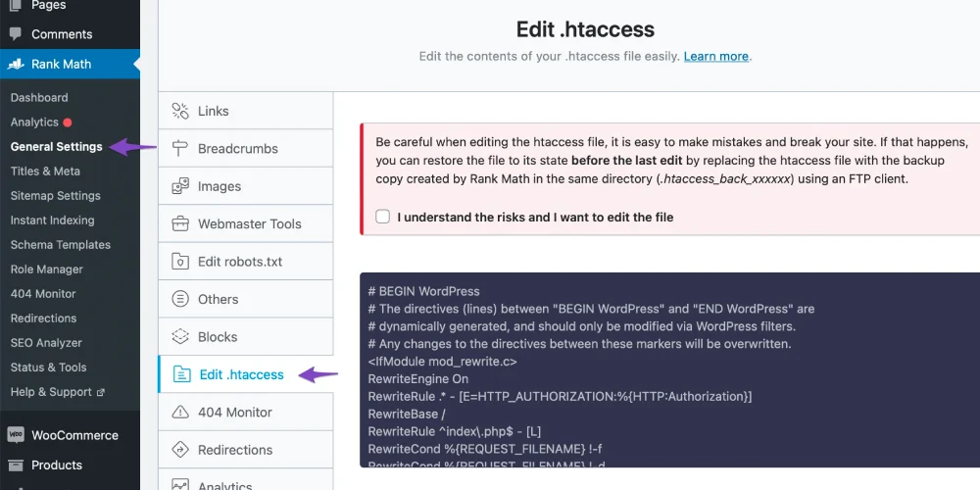Open Sitemap Settings submenu item
The width and height of the screenshot is (980, 490).
click(x=56, y=196)
